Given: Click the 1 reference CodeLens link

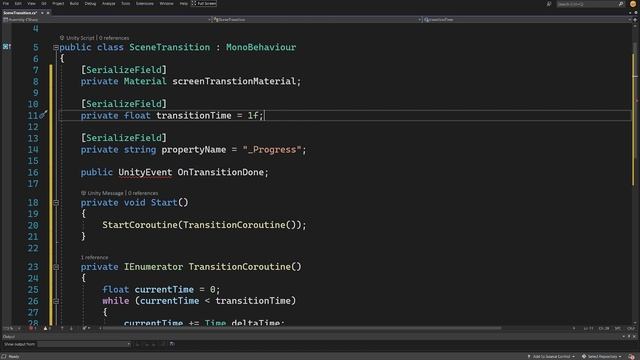Looking at the screenshot, I should [x=94, y=258].
